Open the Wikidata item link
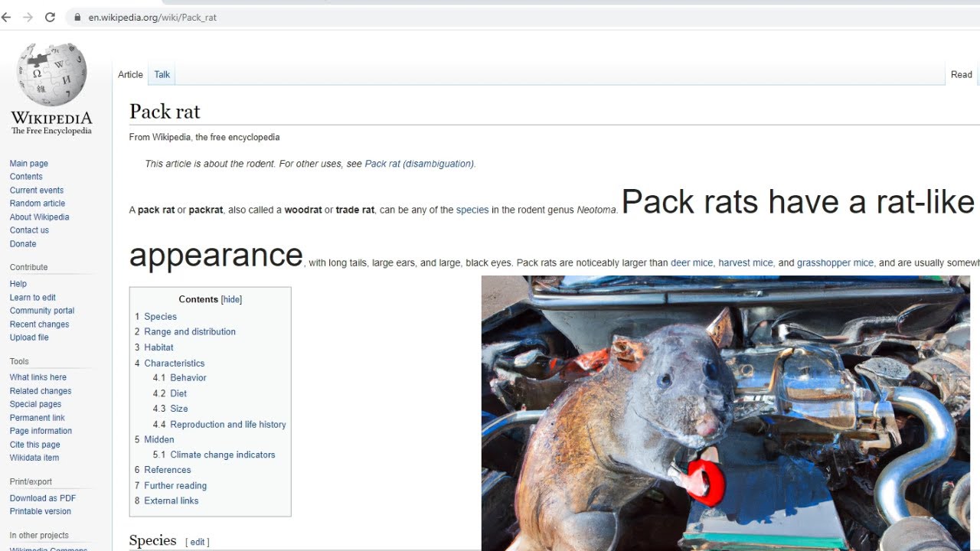Viewport: 980px width, 551px height. (x=34, y=458)
